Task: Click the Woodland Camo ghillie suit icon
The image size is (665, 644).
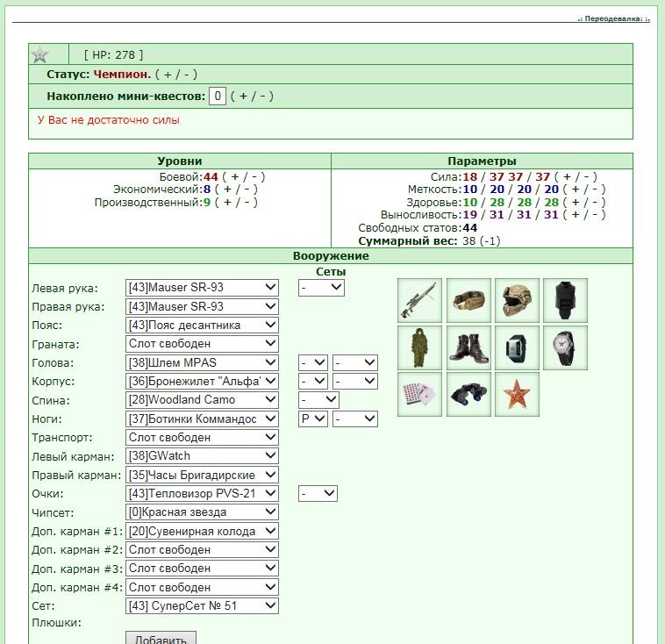Action: click(x=419, y=347)
